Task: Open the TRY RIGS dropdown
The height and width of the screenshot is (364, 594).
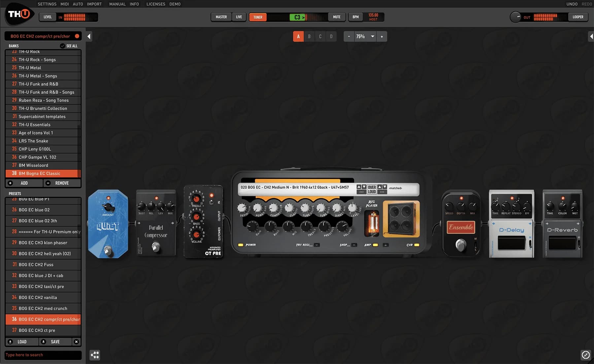Action: click(316, 245)
